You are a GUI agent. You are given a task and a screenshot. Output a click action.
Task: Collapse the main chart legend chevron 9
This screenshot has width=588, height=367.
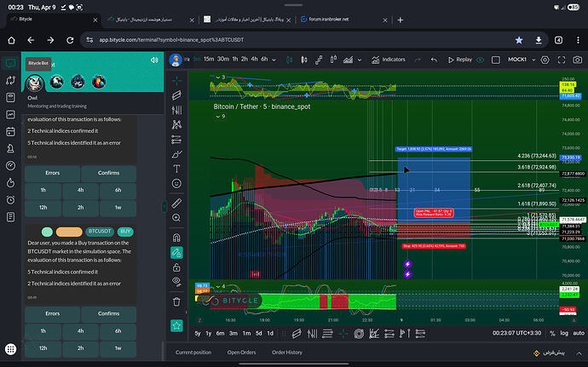(218, 117)
